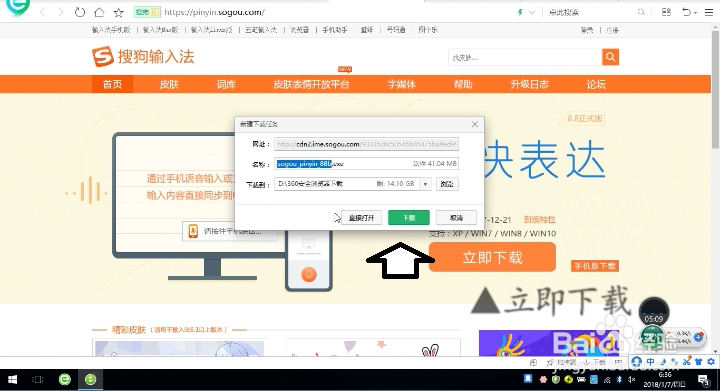Image resolution: width=720 pixels, height=391 pixels.
Task: Select the 帮助 navigation tab
Action: [x=463, y=84]
